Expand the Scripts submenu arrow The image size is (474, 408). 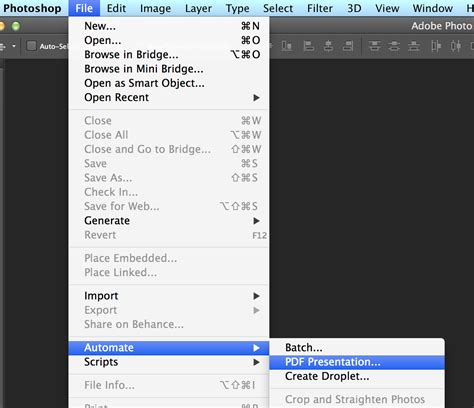256,362
